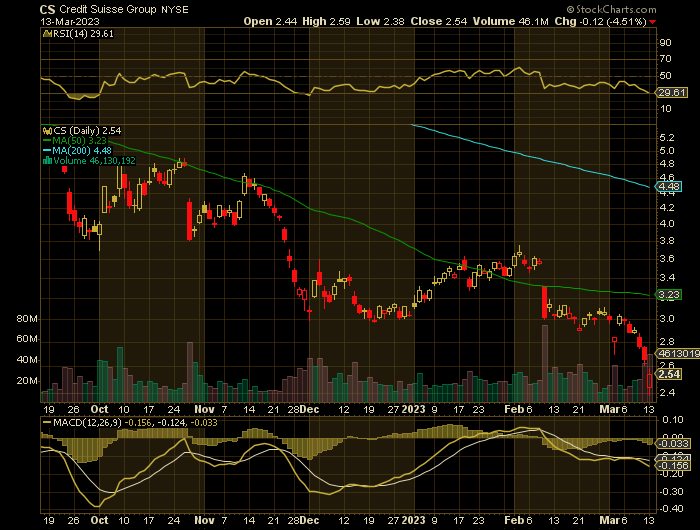The width and height of the screenshot is (700, 530).
Task: Click 2023 on date axis below price chart
Action: (x=413, y=409)
